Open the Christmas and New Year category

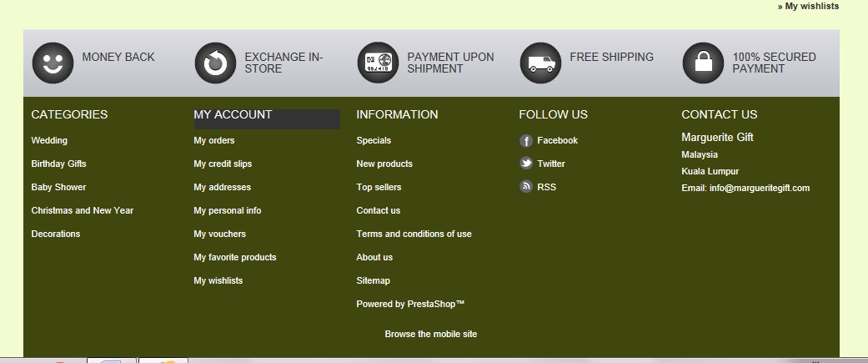82,210
